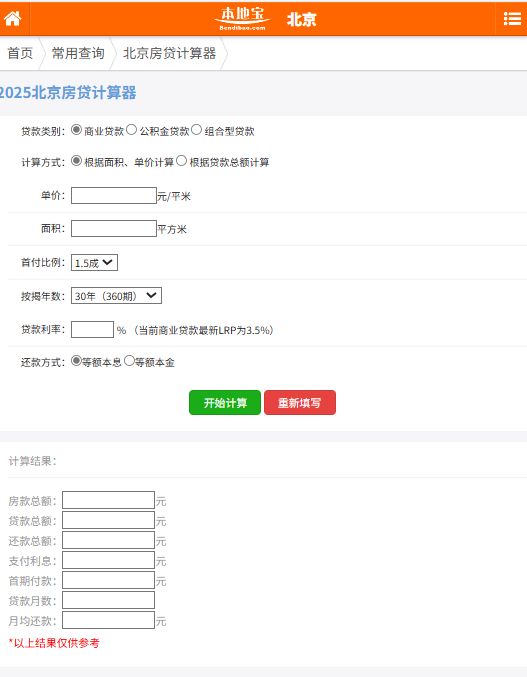Viewport: 527px width, 677px height.
Task: Expand the 按揭年数 30年 dropdown
Action: pos(117,296)
